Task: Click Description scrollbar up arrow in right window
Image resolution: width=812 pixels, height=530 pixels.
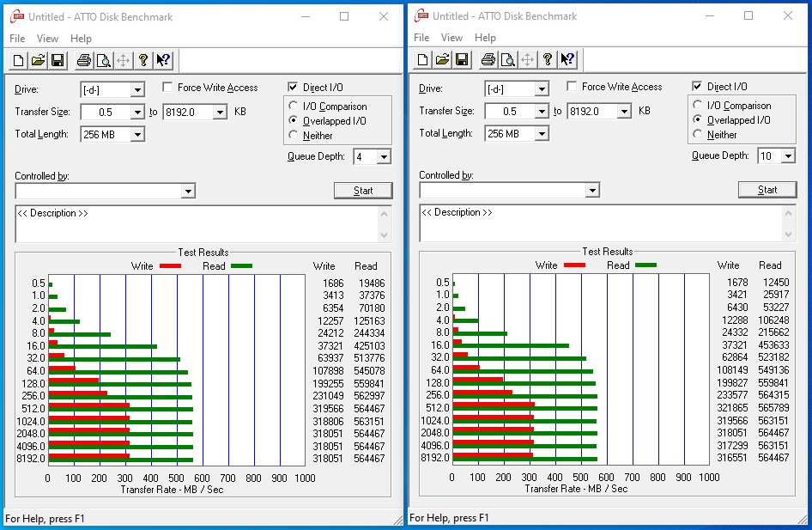Action: [789, 212]
